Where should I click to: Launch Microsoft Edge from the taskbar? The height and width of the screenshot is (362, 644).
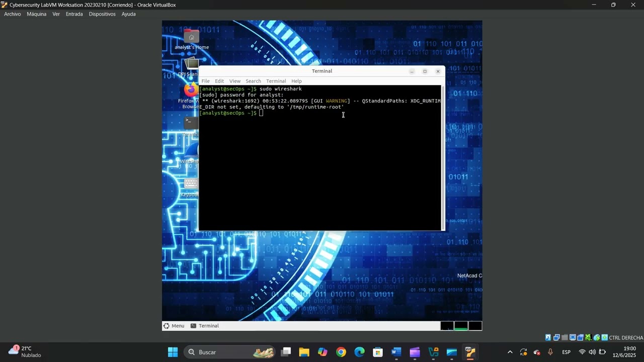click(359, 352)
